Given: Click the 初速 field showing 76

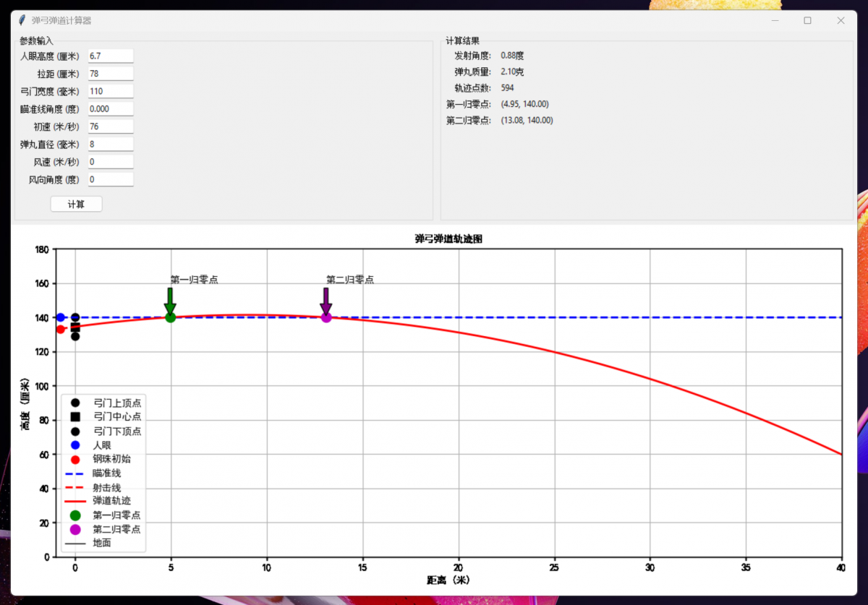Looking at the screenshot, I should (x=110, y=126).
